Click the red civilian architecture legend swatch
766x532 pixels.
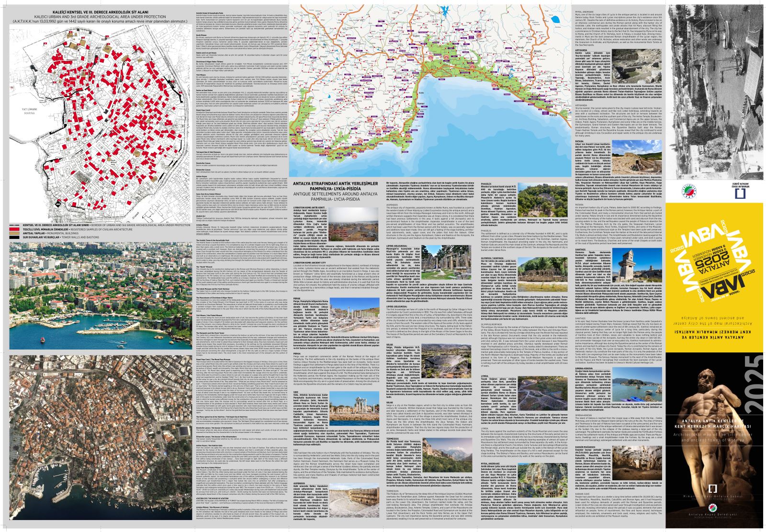15,229
